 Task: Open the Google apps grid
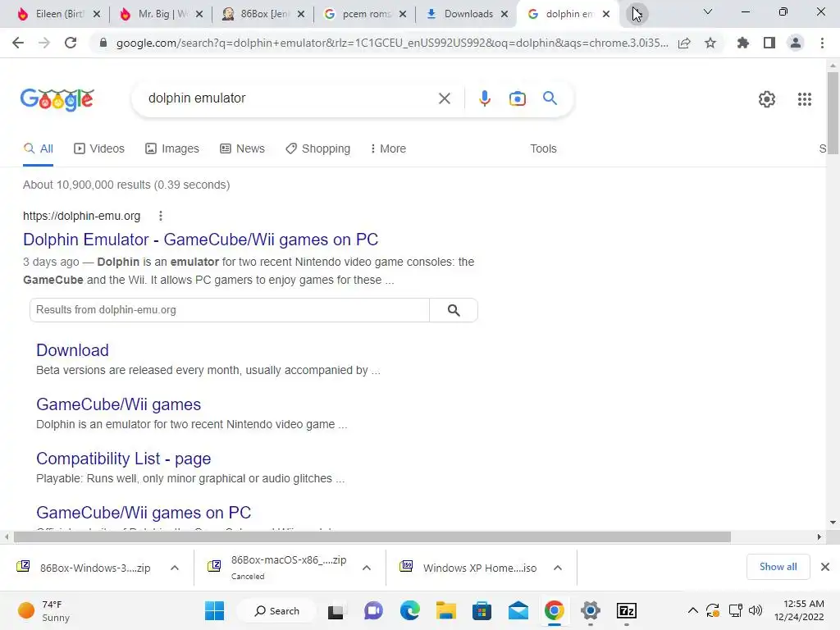804,99
